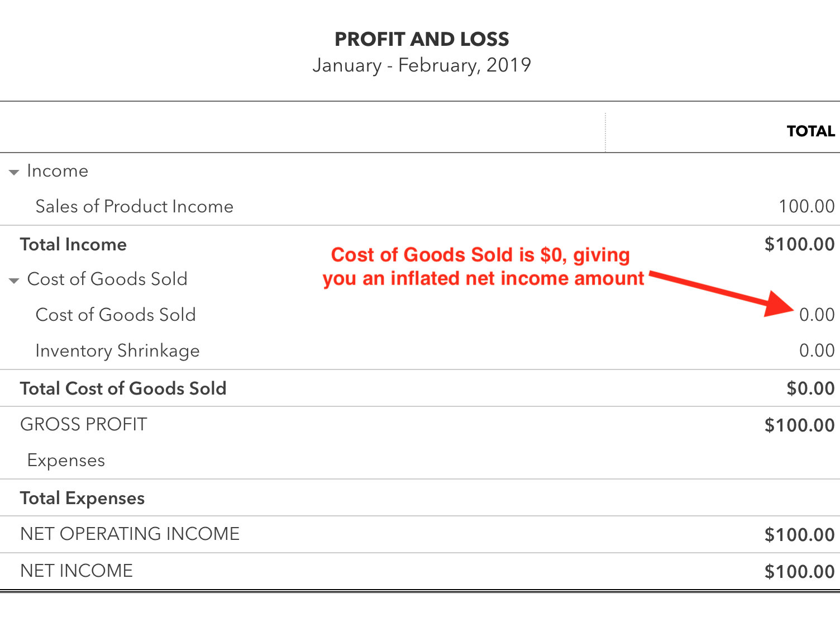The image size is (840, 631).
Task: Click the 100.00 Sales of Product Income amount
Action: click(806, 206)
